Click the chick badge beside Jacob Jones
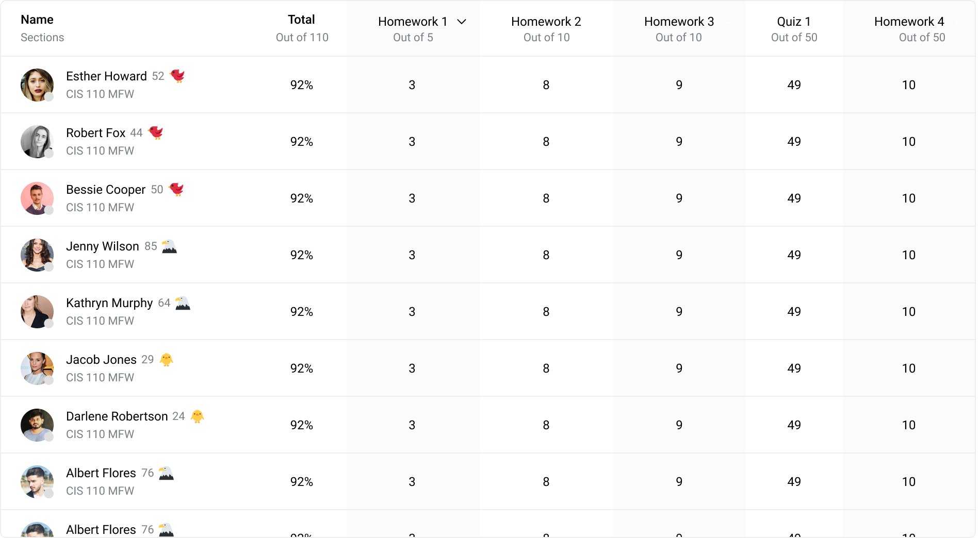Screen dimensions: 980x538 166,359
